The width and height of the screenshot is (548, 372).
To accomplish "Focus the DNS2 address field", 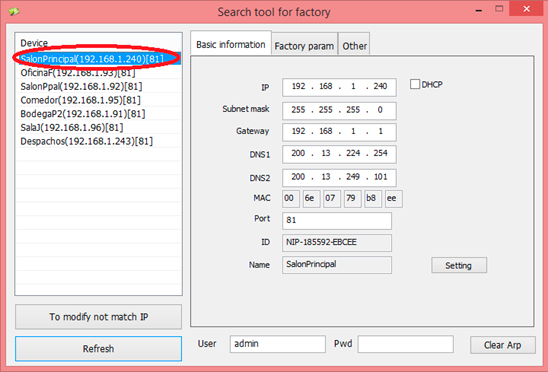I will (x=339, y=178).
